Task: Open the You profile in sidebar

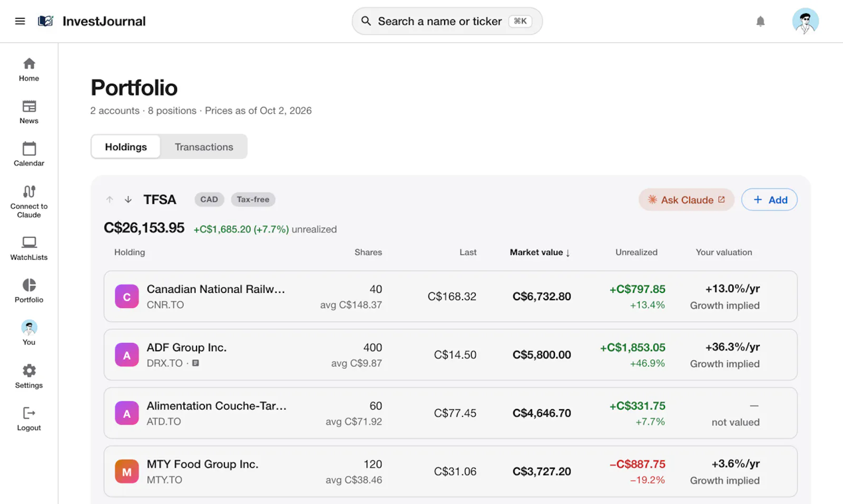Action: click(29, 333)
